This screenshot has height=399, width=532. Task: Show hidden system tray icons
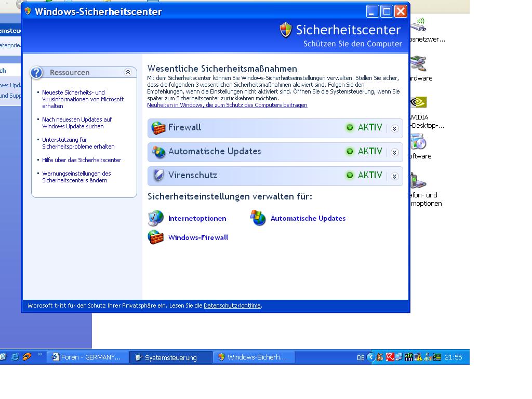[371, 357]
